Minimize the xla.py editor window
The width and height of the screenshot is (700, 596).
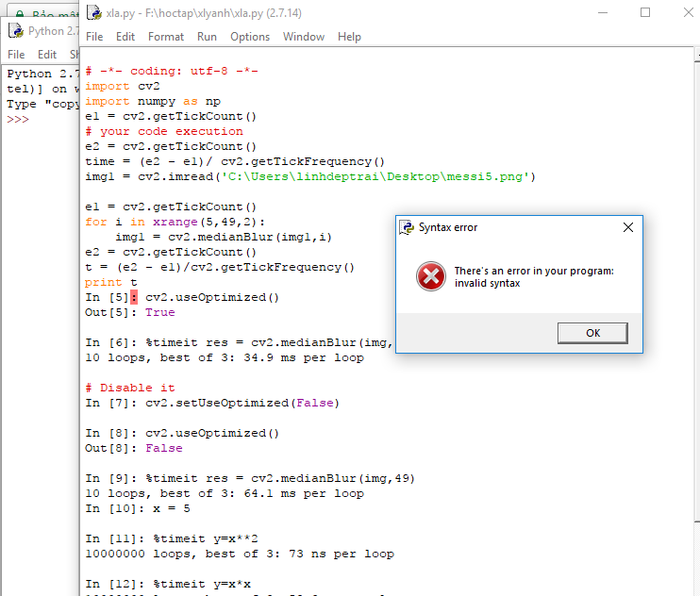tap(601, 13)
